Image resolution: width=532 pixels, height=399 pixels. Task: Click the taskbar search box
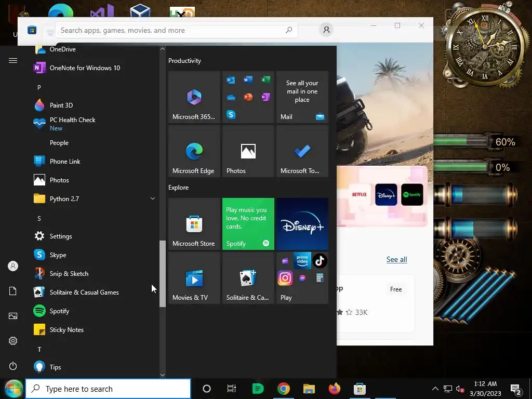(x=108, y=389)
